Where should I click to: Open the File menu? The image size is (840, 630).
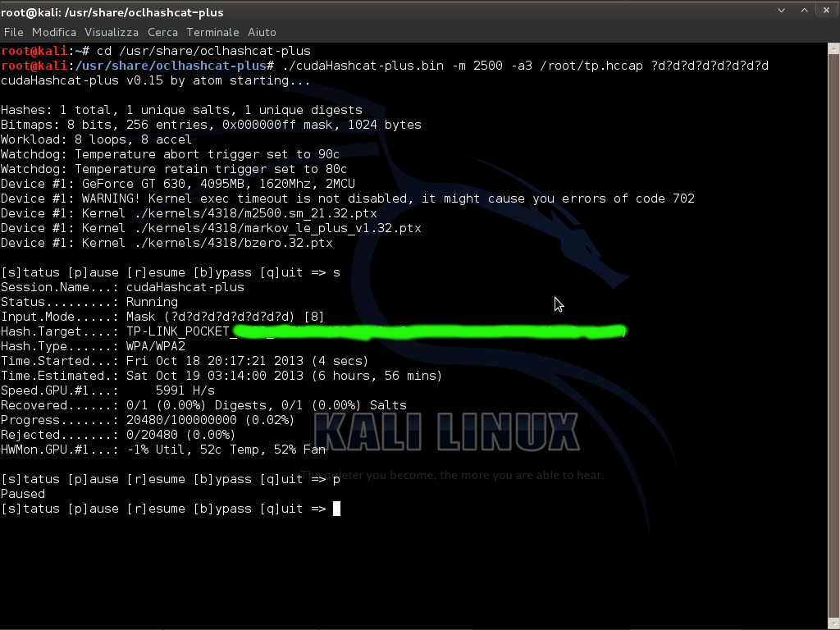(x=13, y=32)
